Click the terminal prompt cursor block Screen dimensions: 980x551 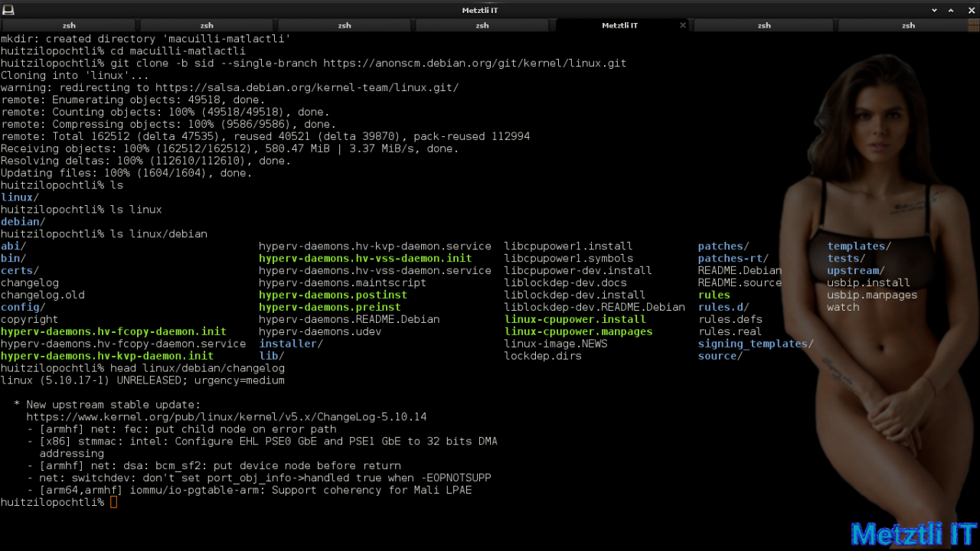[x=114, y=502]
